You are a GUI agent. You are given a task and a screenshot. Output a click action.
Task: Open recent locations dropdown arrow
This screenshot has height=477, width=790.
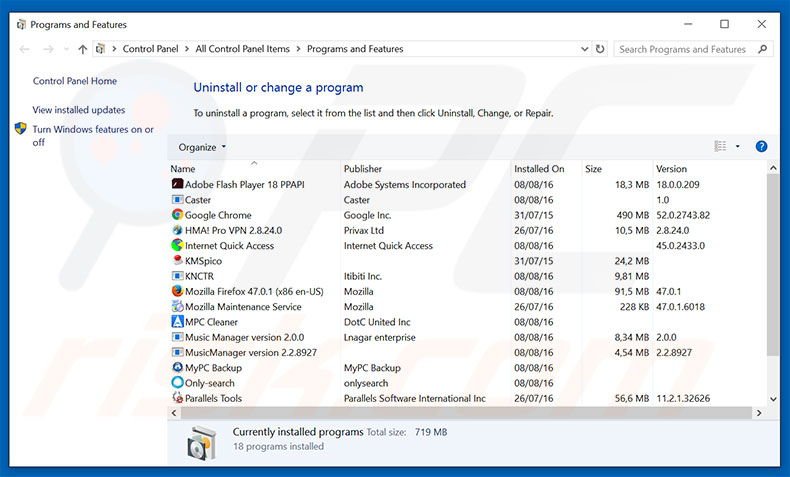pos(67,49)
